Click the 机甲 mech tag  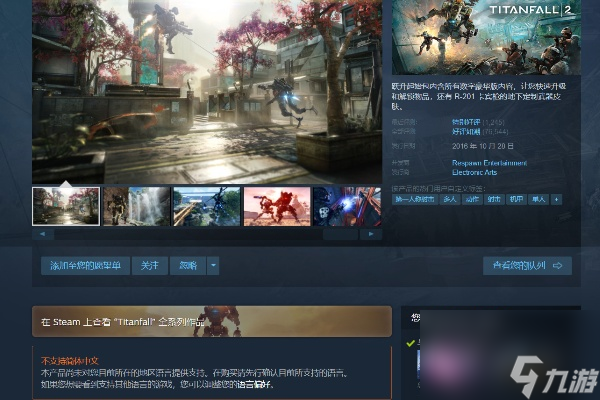click(516, 199)
